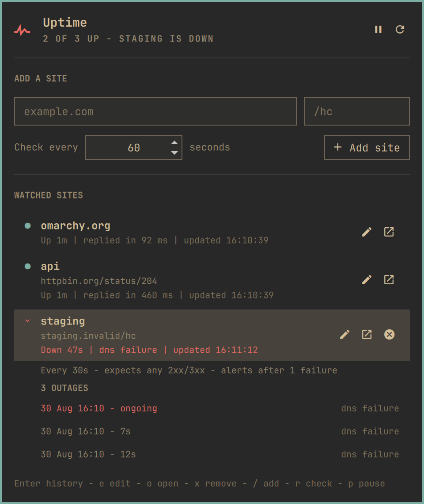The width and height of the screenshot is (424, 504).
Task: Open staging site in the browser
Action: (367, 335)
